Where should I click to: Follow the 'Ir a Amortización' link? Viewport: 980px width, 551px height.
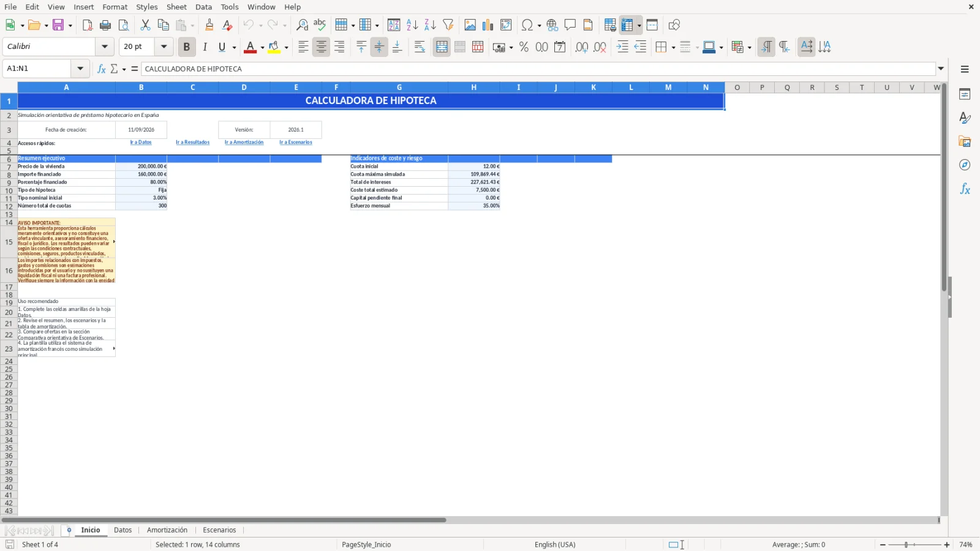point(244,143)
